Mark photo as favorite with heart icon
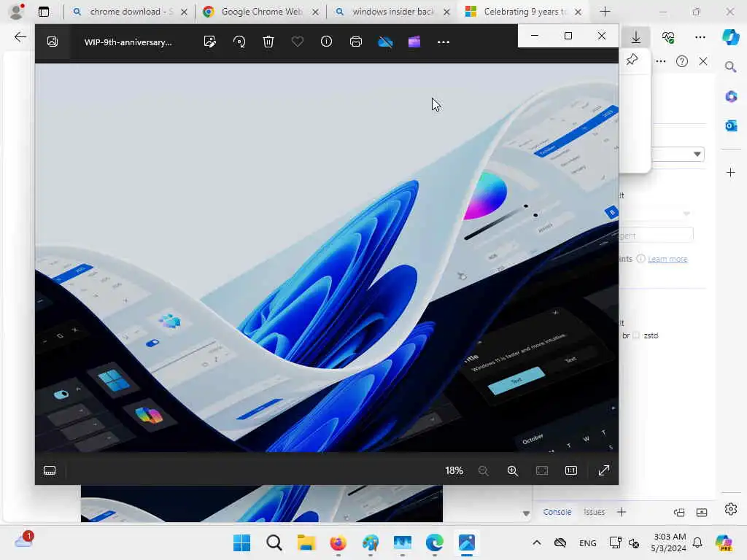 point(298,42)
